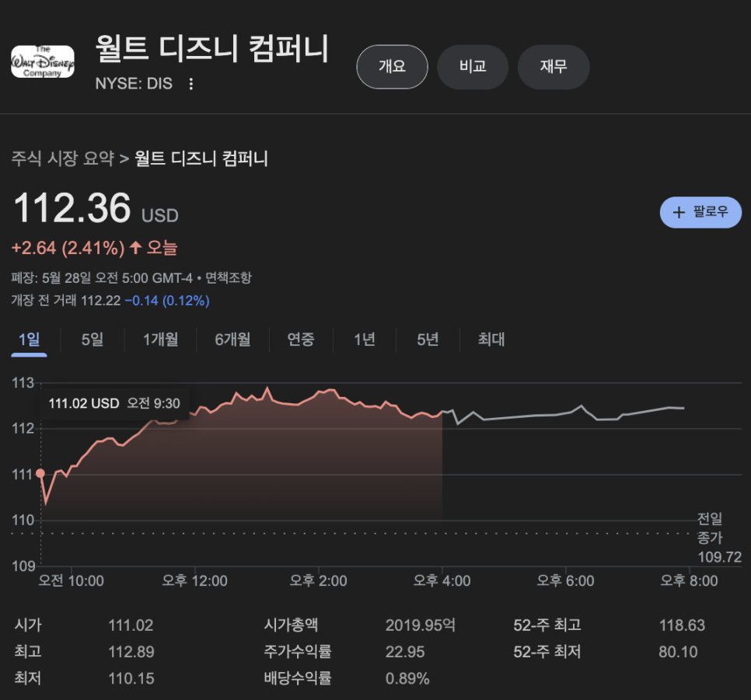The height and width of the screenshot is (700, 751).
Task: Open the 재무 financials tab
Action: (554, 67)
